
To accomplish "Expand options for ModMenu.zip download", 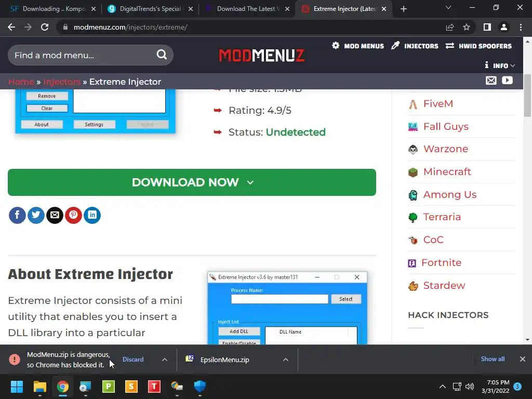I will pos(165,360).
